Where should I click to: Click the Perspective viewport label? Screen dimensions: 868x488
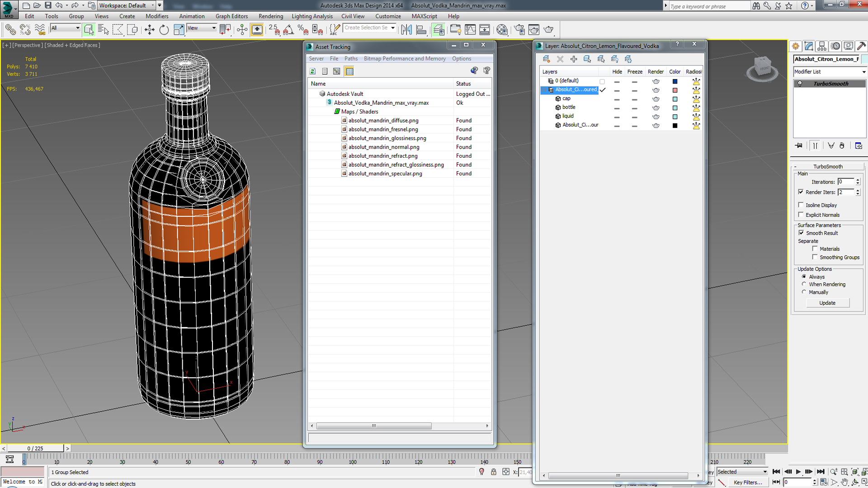28,45
